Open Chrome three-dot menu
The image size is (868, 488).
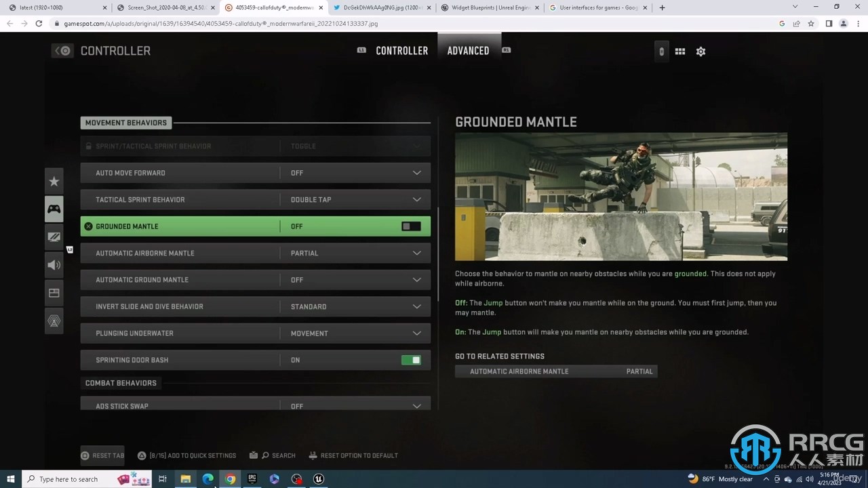tap(858, 23)
